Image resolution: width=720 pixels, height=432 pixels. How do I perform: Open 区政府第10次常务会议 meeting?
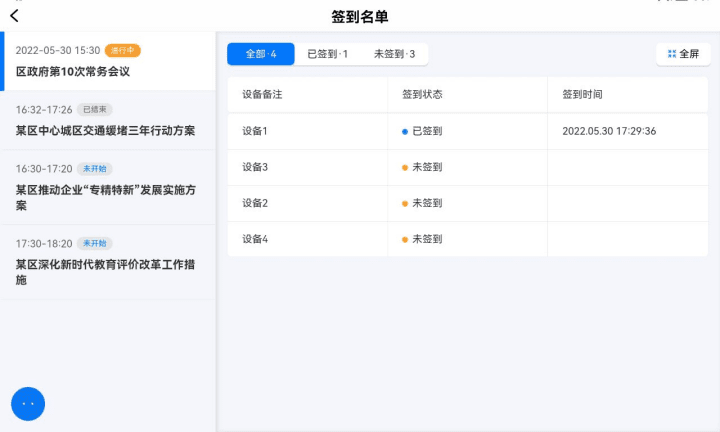coord(109,61)
